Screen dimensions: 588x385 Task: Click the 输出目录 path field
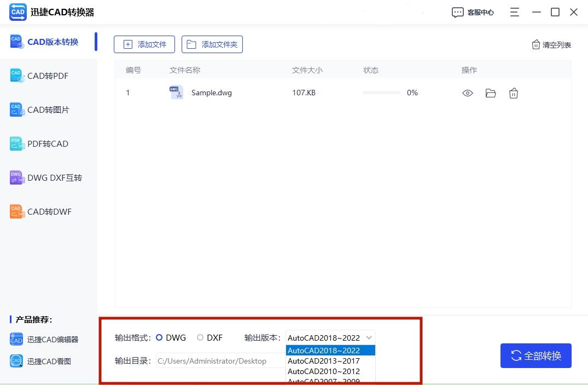(221, 361)
